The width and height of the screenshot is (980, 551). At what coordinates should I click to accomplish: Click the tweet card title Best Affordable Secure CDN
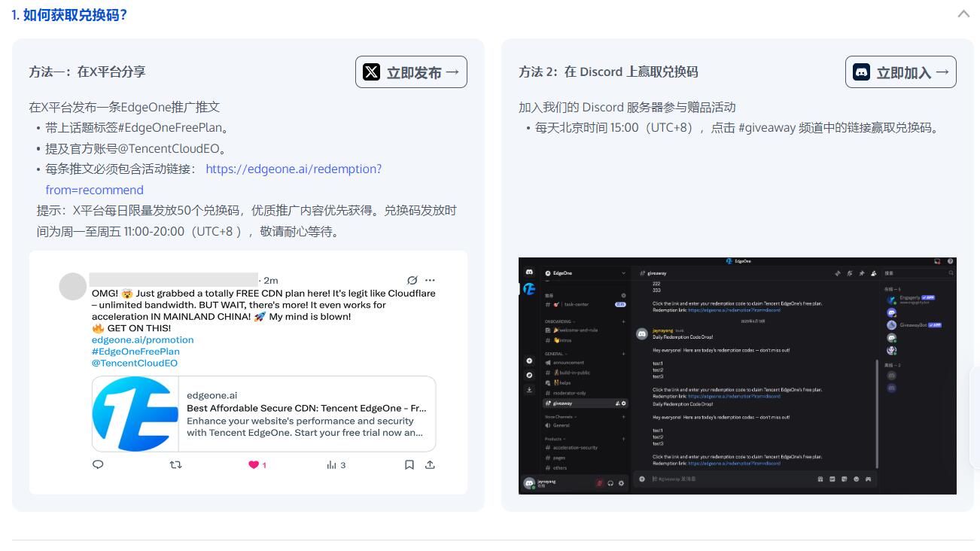coord(306,408)
